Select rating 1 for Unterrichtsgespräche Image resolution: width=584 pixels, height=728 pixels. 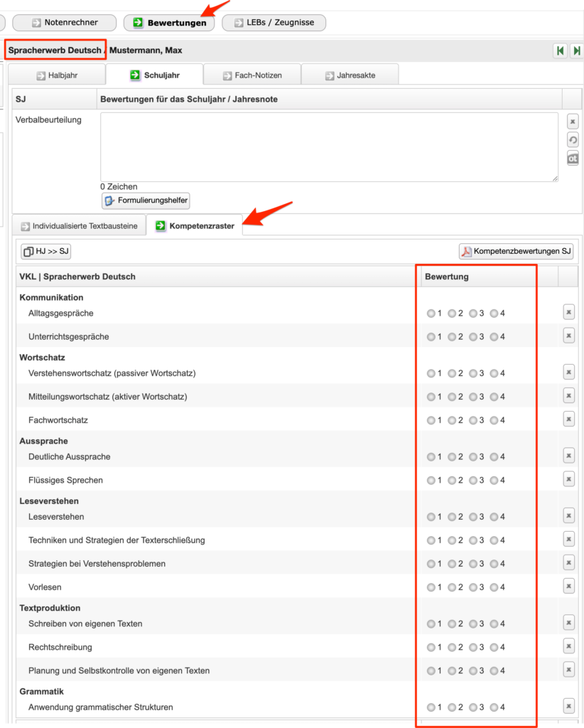(431, 337)
